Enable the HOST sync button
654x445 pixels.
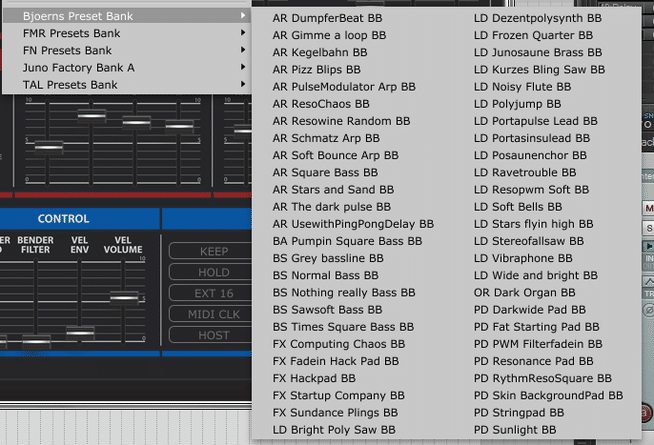tap(211, 335)
